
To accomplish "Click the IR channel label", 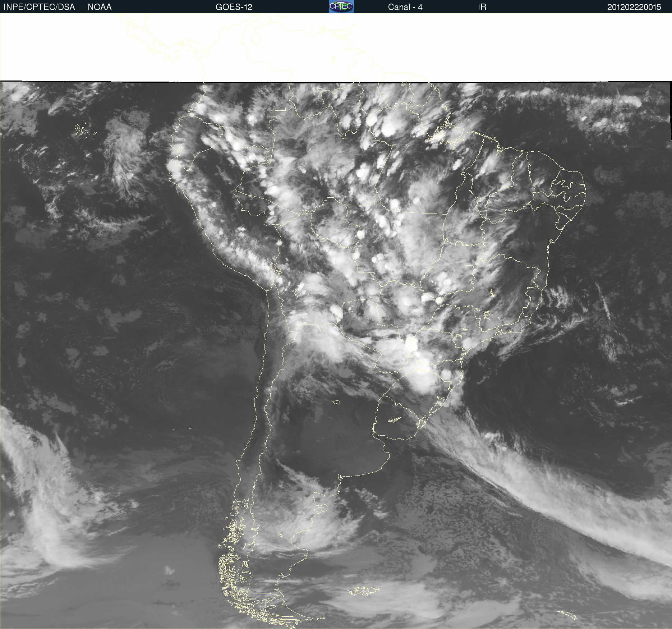I will coord(482,7).
